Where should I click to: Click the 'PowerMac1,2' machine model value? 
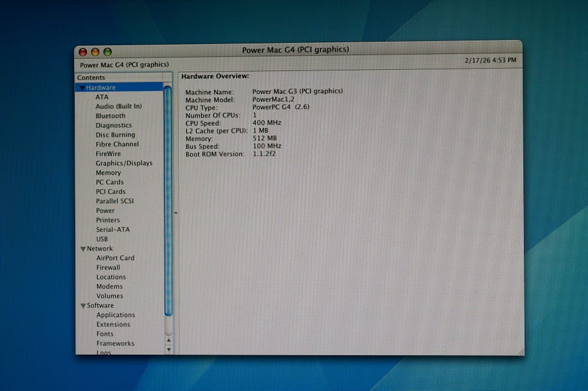[273, 99]
